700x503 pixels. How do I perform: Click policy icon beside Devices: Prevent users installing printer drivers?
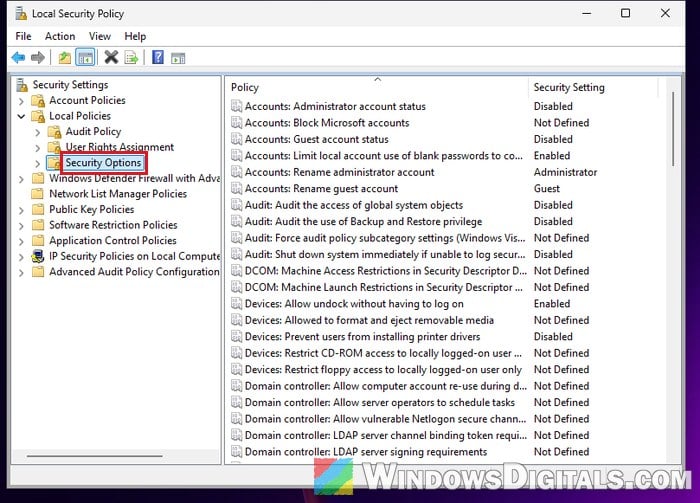point(236,337)
